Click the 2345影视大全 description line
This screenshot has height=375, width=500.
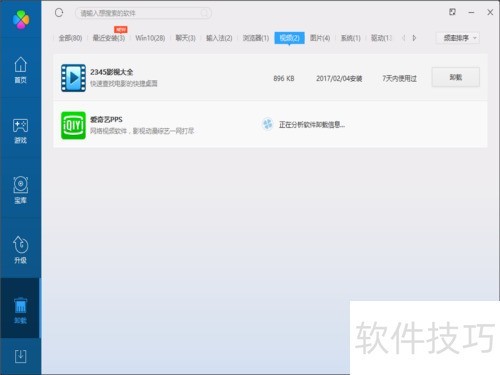click(x=124, y=83)
